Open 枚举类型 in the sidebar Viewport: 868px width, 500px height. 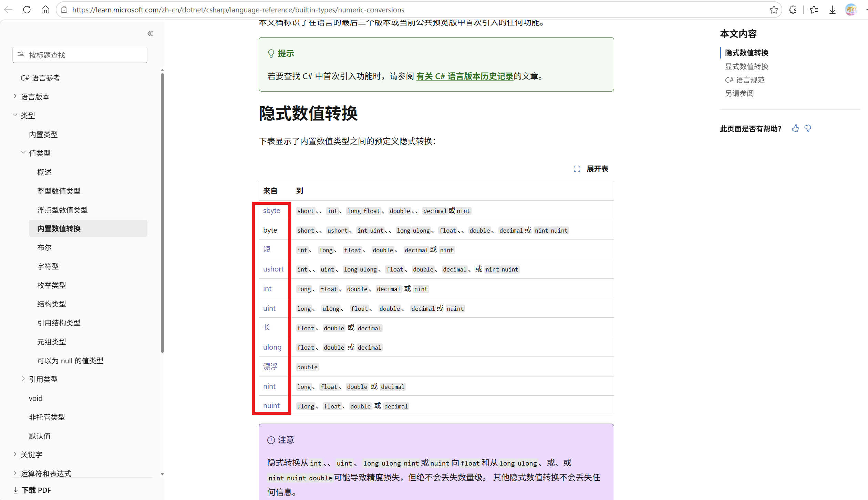click(52, 285)
